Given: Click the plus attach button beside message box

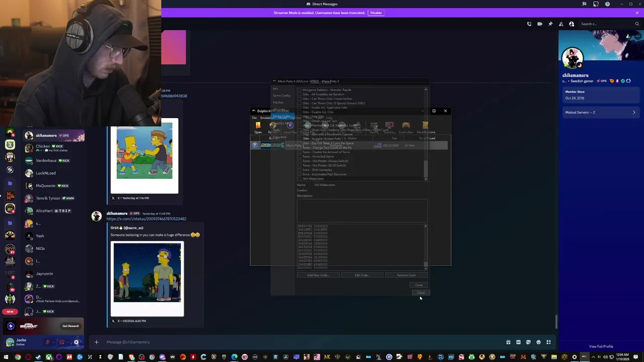Looking at the screenshot, I should (96, 342).
